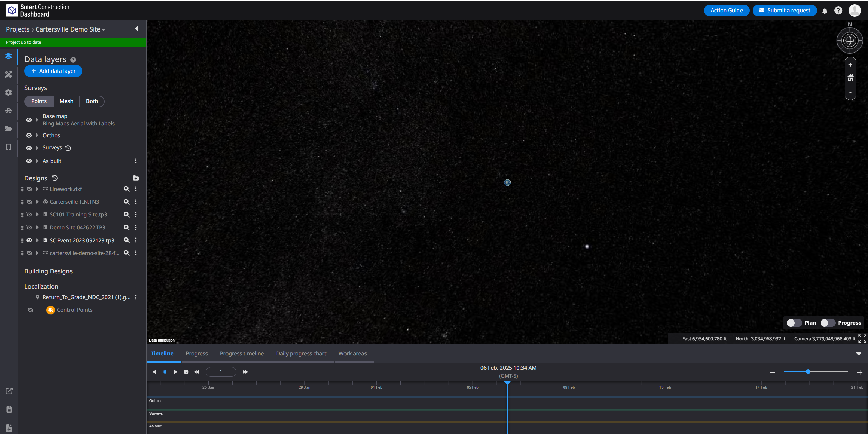Open the mobile device sidebar icon
868x434 pixels.
click(x=8, y=147)
